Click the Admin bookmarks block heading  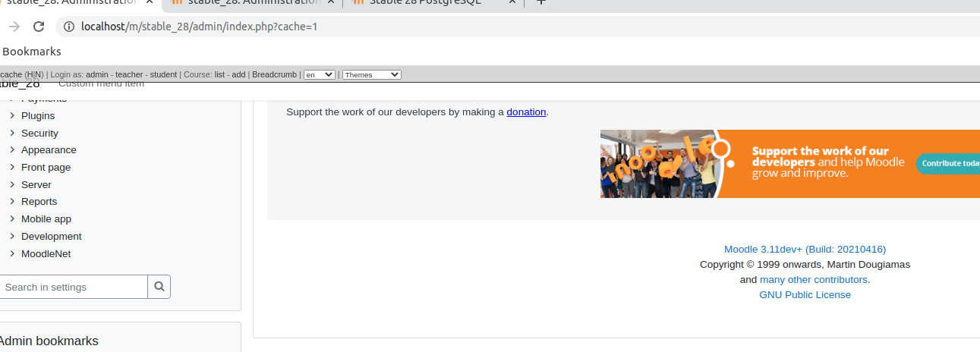[x=49, y=341]
